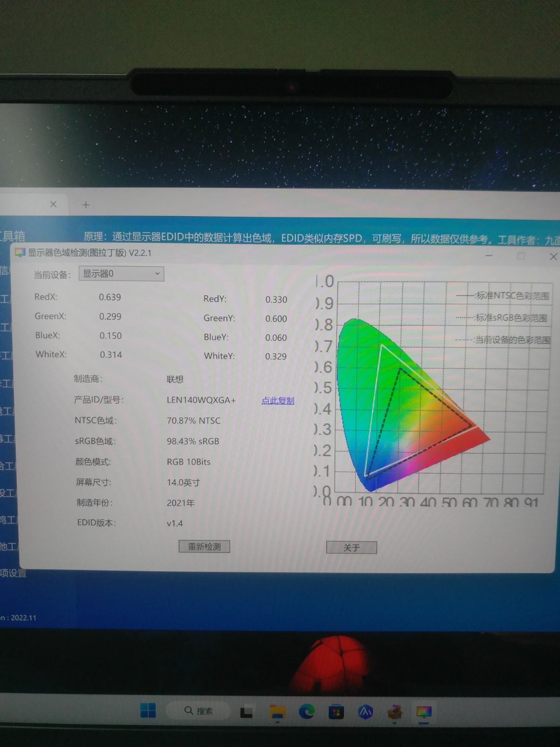Select the color gamut app taskbar icon
The width and height of the screenshot is (560, 747).
424,712
